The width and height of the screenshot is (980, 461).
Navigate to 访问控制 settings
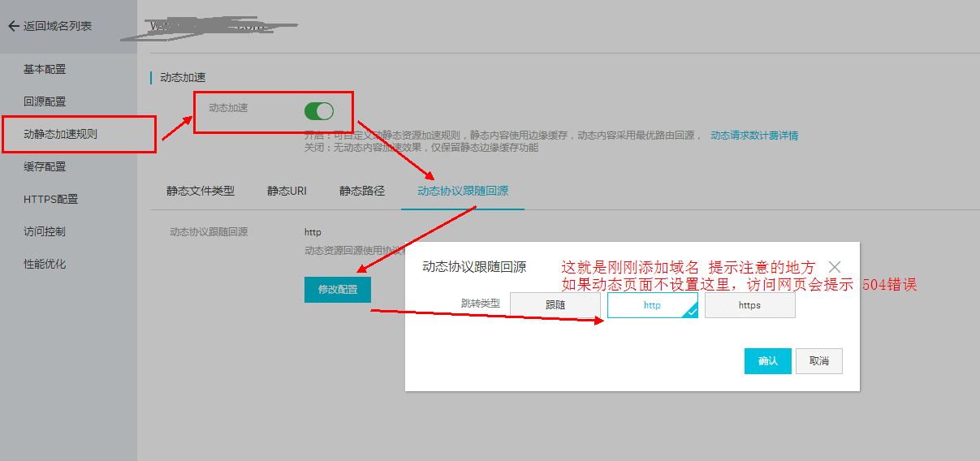click(45, 231)
